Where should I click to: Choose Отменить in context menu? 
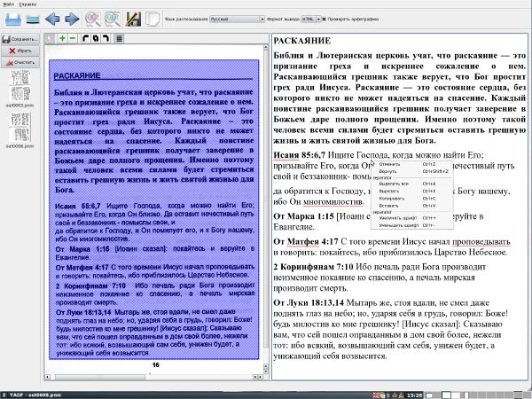[x=412, y=164]
